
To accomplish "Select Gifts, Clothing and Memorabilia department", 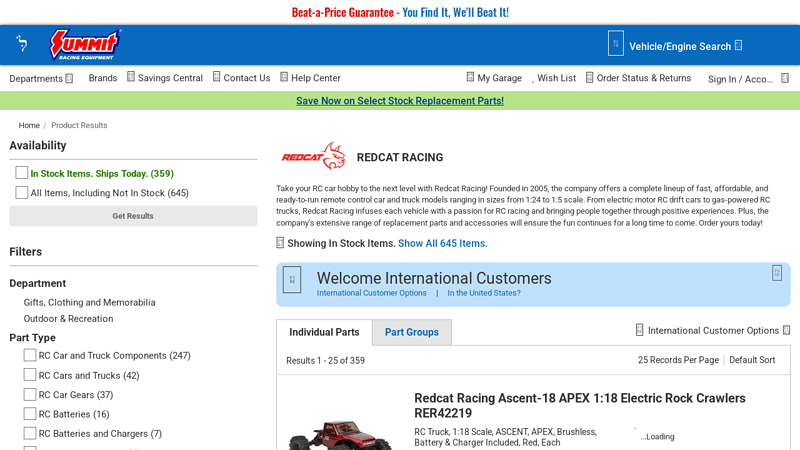I will pos(89,303).
